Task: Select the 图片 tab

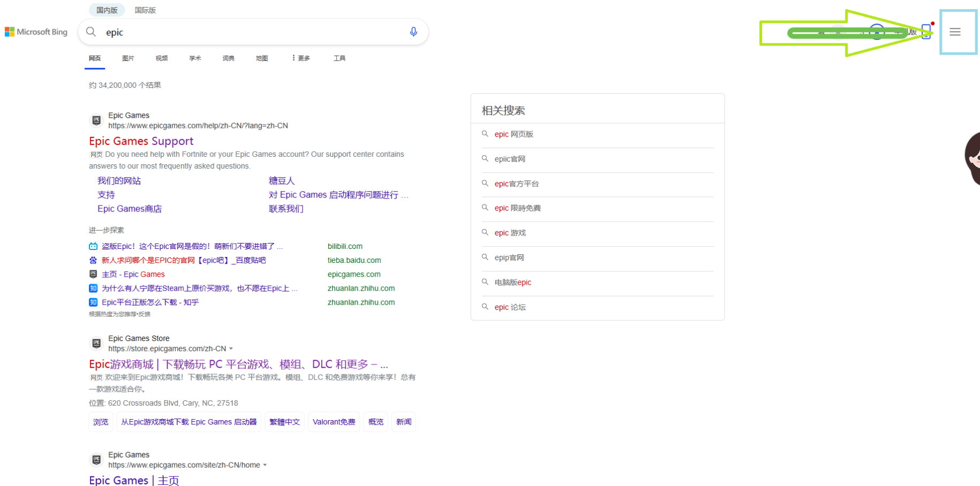Action: coord(128,58)
